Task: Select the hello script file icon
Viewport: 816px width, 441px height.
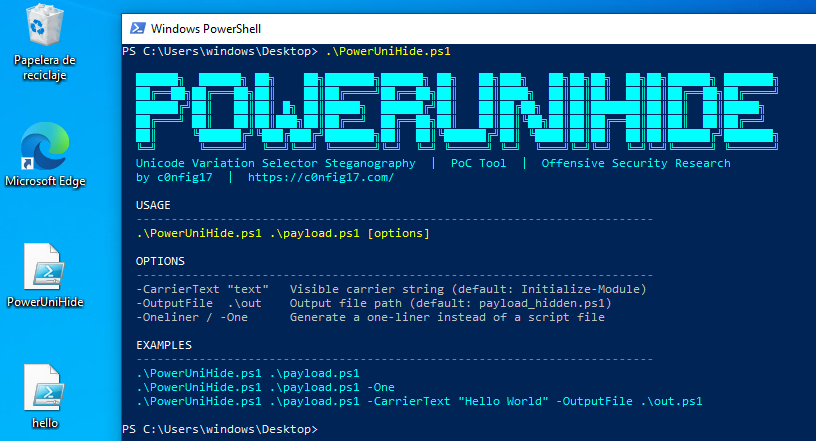Action: [x=45, y=389]
